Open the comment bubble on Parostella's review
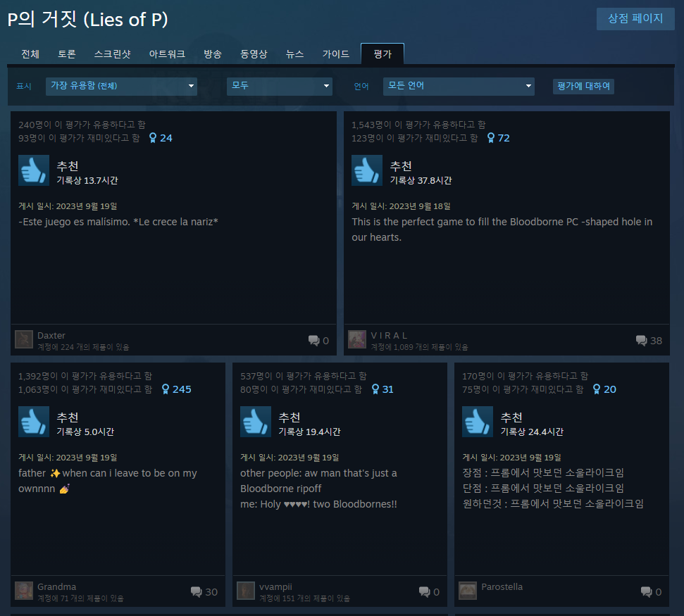 pos(647,591)
